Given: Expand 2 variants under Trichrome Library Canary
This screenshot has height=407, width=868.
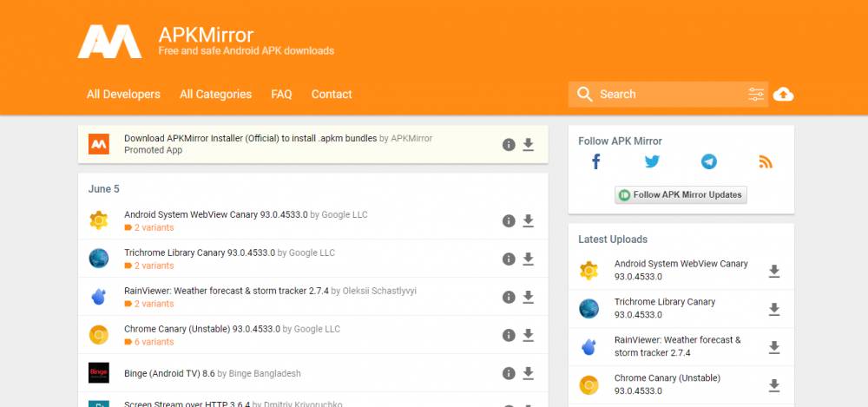Looking at the screenshot, I should (149, 266).
